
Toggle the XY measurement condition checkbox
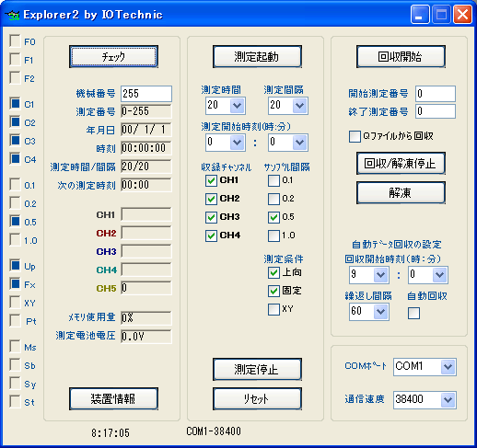point(273,309)
